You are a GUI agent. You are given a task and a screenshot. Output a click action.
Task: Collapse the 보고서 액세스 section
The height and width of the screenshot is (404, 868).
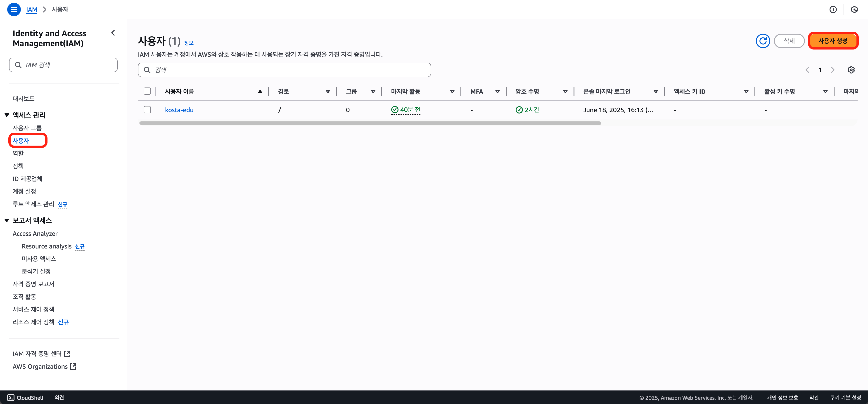[7, 220]
